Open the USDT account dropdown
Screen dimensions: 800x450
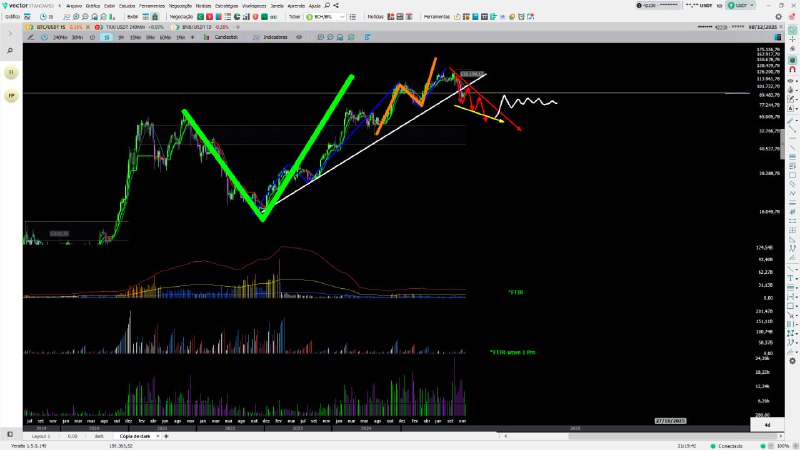(739, 5)
